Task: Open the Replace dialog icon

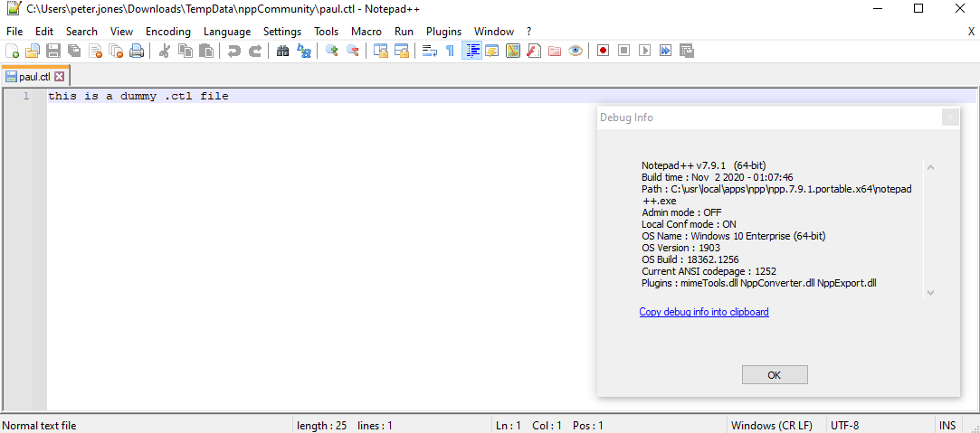Action: tap(304, 52)
